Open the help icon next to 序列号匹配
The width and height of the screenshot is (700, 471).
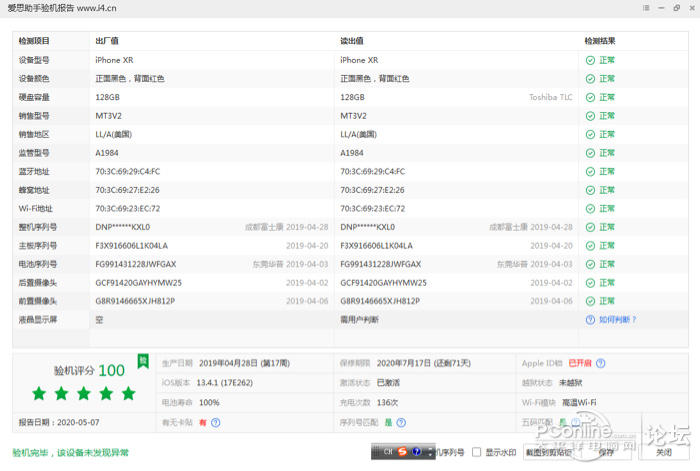(401, 422)
